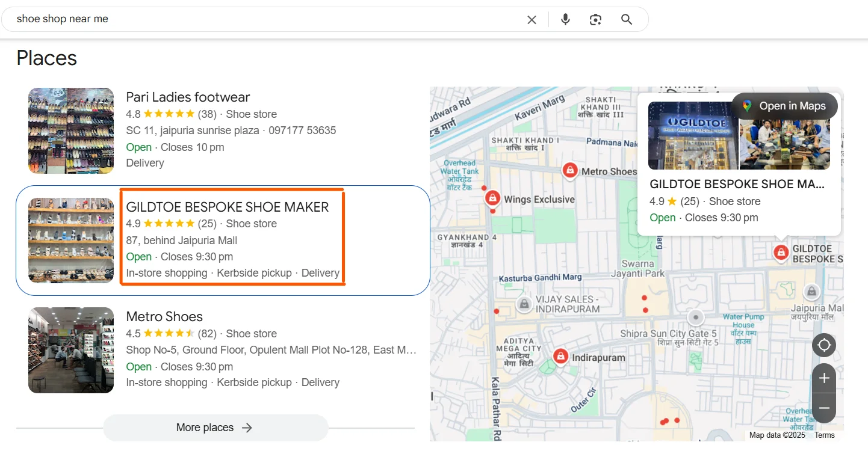The width and height of the screenshot is (868, 454).
Task: Click GILDTOE listing shoe shelf thumbnail
Action: click(71, 241)
